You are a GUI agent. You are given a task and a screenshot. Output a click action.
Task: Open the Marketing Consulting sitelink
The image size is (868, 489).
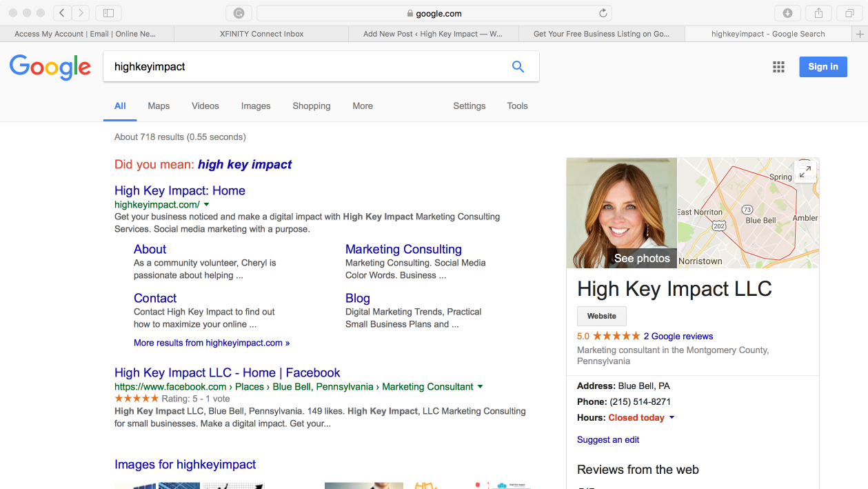point(403,250)
